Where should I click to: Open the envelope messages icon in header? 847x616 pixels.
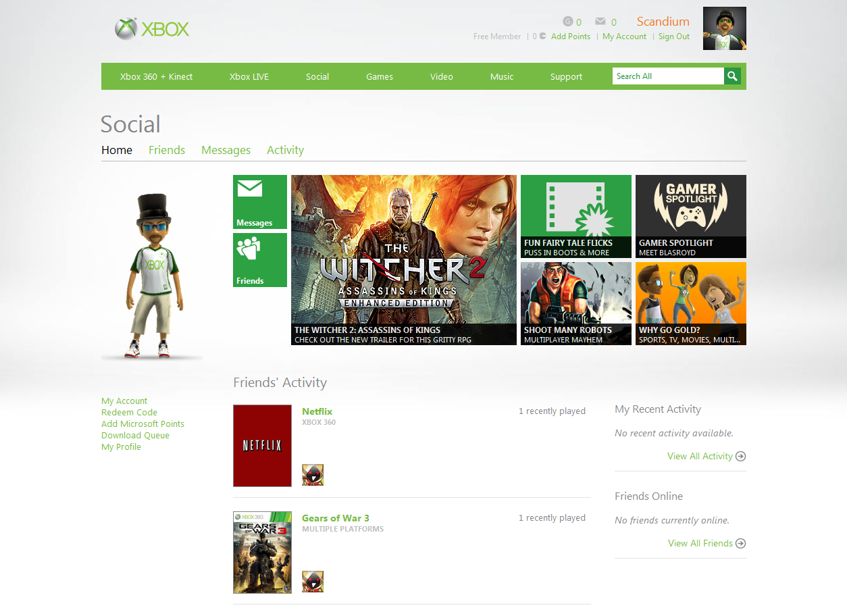click(x=600, y=22)
